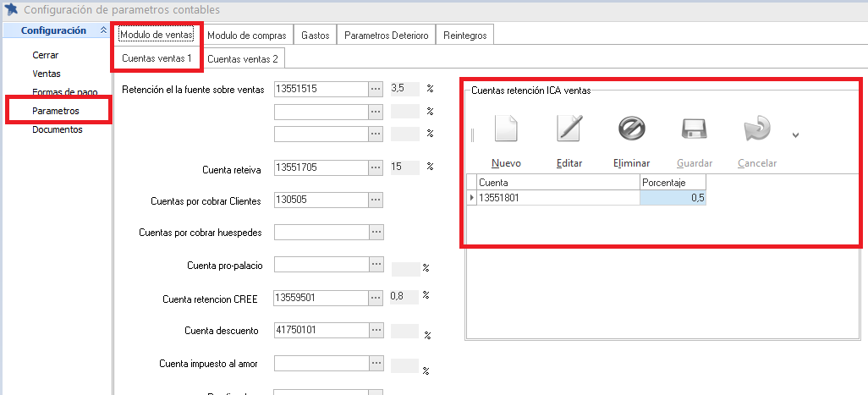
Task: Collapse the Configuración sidebar panel
Action: (103, 30)
